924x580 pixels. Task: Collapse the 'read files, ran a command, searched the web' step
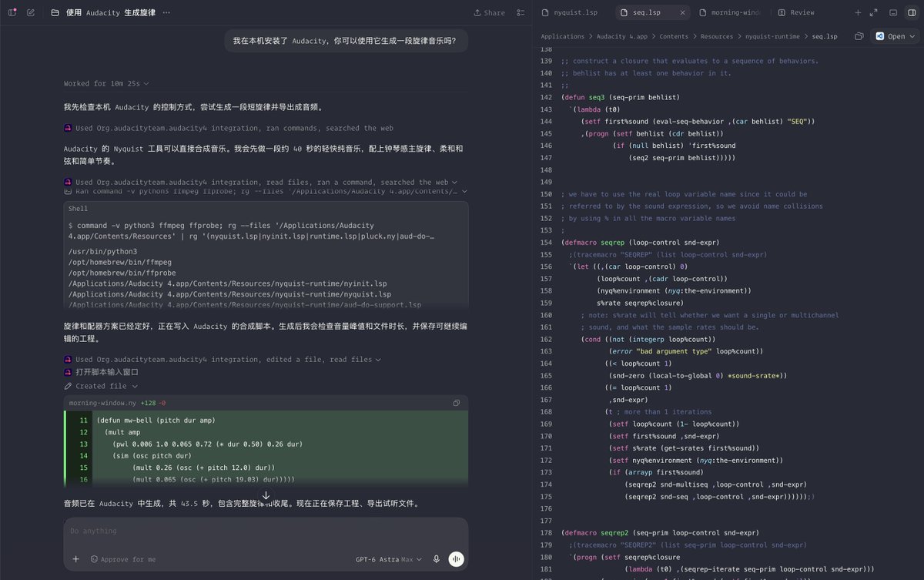(x=261, y=182)
